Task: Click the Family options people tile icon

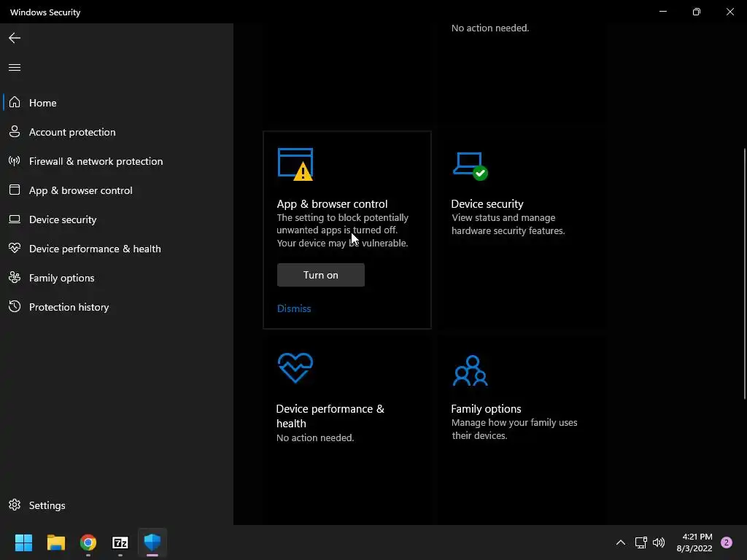Action: coord(471,370)
